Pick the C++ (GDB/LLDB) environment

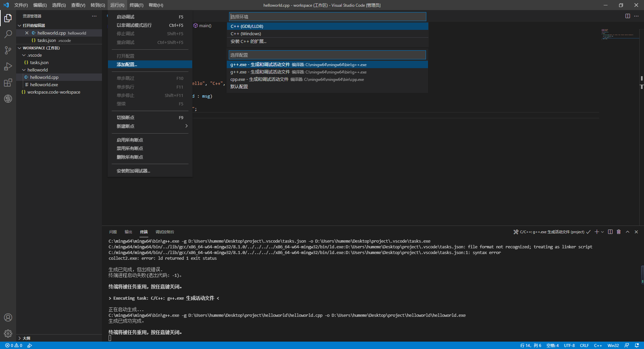click(328, 26)
